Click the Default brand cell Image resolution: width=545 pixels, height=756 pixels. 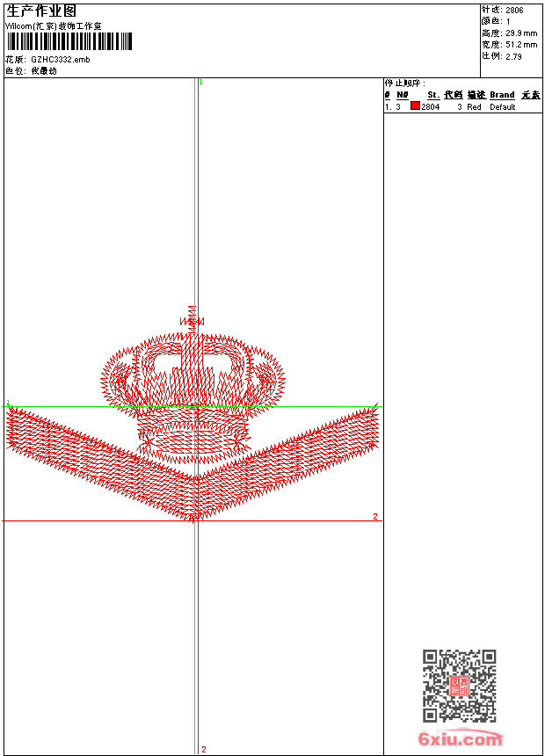point(503,107)
